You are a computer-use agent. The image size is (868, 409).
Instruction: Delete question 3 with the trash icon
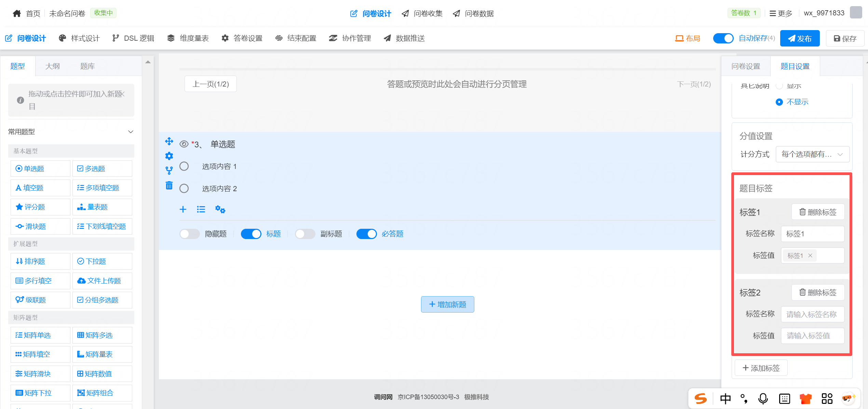coord(169,185)
